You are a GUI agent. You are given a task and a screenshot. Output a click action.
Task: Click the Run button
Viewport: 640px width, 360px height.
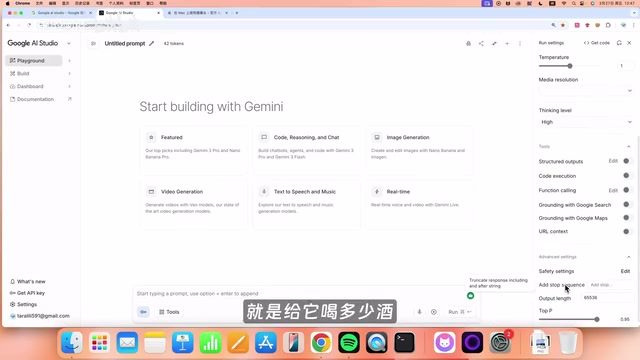pos(460,312)
